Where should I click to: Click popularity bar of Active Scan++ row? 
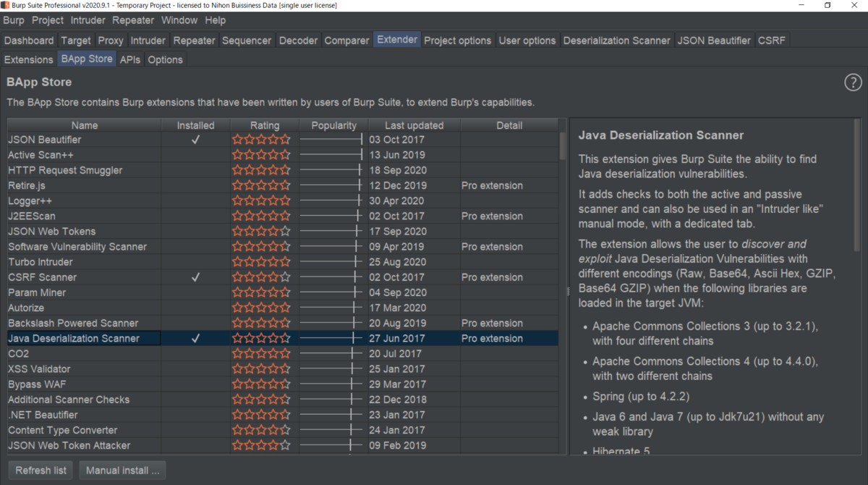[331, 155]
